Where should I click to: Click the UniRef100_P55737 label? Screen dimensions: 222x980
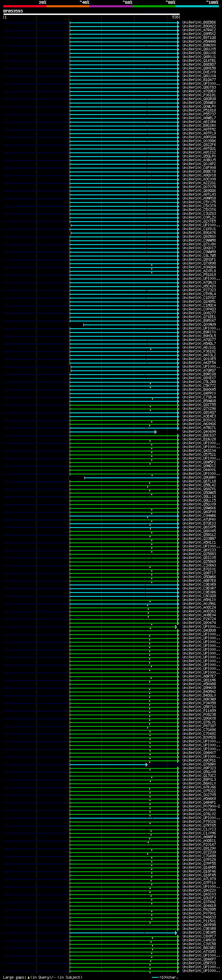[x=199, y=114]
